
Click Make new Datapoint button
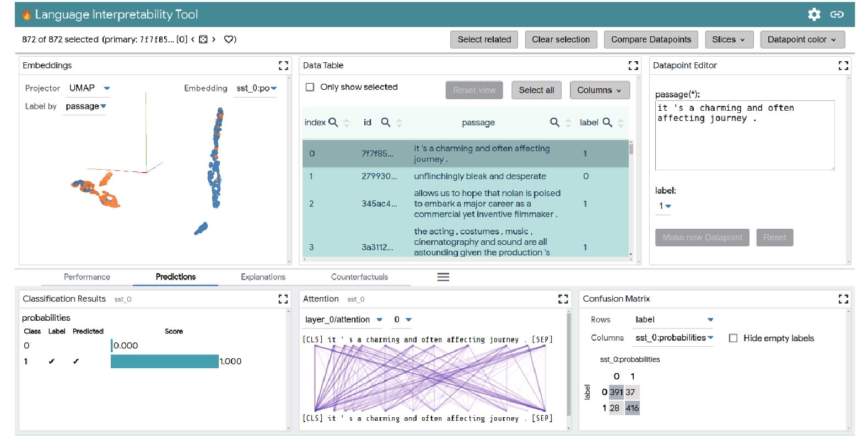pyautogui.click(x=702, y=238)
